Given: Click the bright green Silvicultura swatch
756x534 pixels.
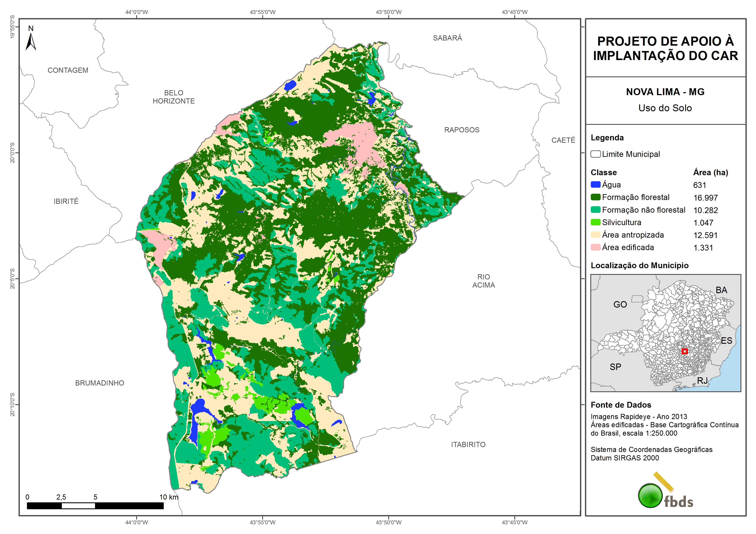Looking at the screenshot, I should pos(595,222).
